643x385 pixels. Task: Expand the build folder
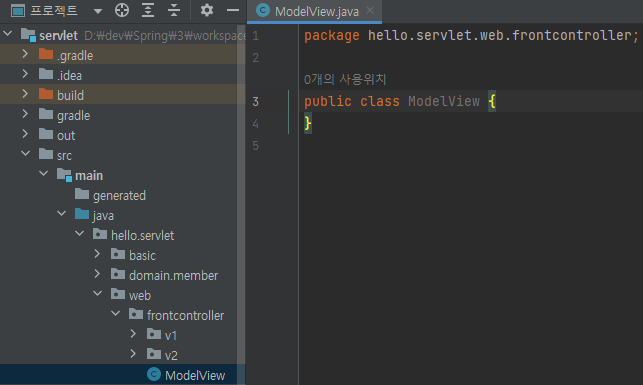[25, 93]
